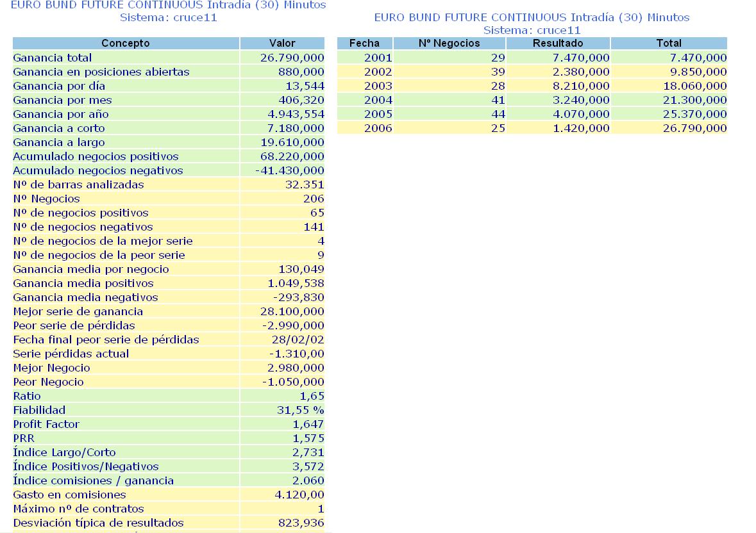Click the Profit Factor label

click(46, 424)
